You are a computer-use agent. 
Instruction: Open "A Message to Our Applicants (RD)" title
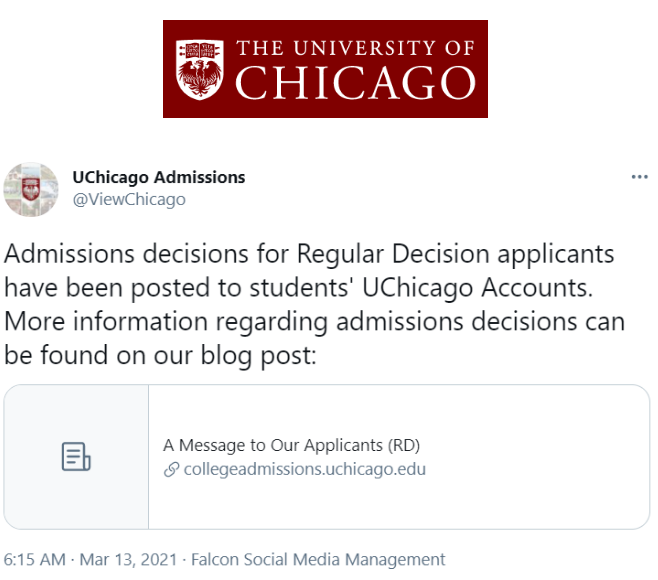click(x=292, y=445)
